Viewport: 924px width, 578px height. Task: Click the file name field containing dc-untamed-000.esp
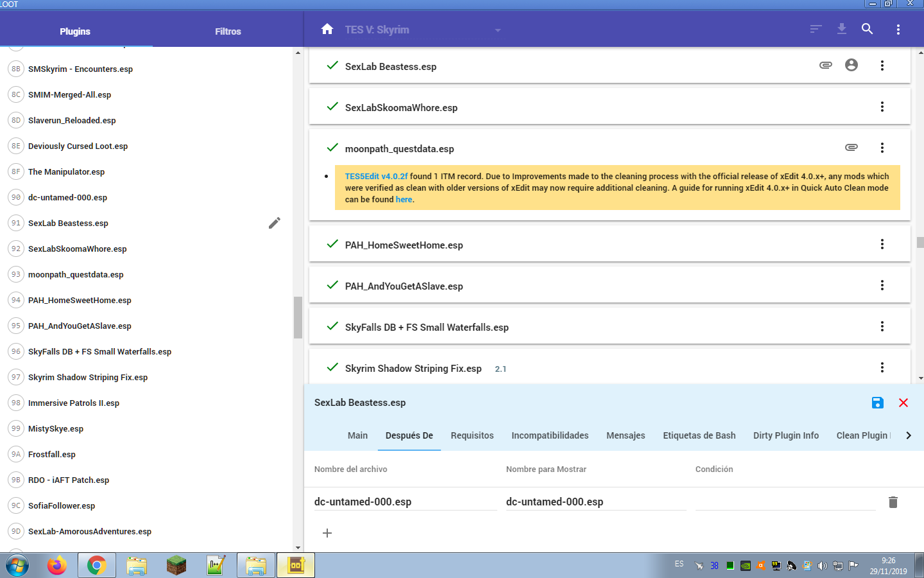tap(406, 502)
